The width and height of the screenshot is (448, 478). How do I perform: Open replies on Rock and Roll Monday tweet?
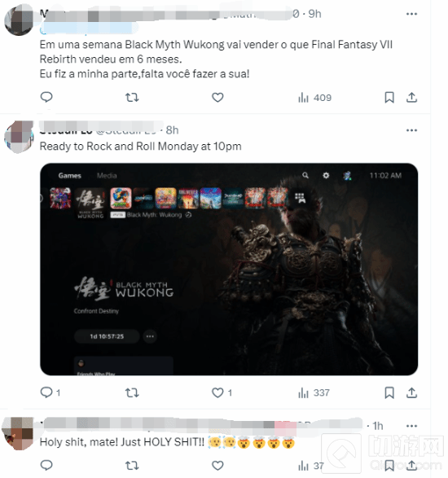(51, 392)
